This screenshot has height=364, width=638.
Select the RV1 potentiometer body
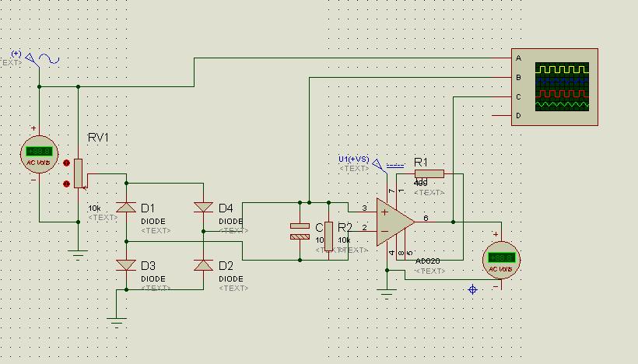(78, 173)
